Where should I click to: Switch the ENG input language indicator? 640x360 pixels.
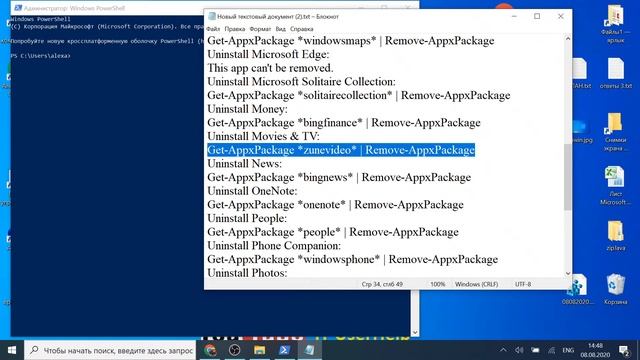[568, 350]
